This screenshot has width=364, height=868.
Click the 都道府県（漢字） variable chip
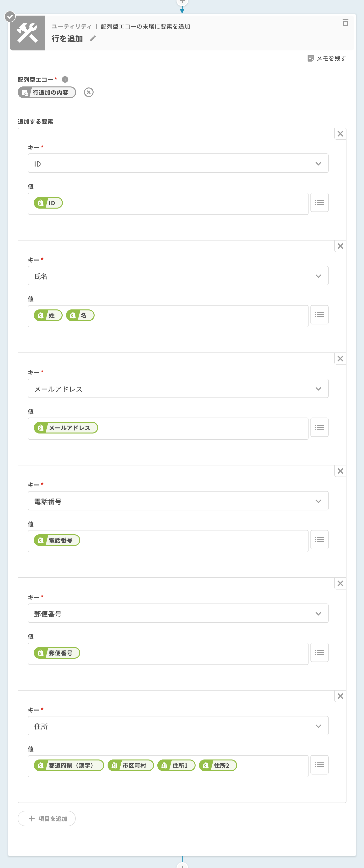pos(69,765)
